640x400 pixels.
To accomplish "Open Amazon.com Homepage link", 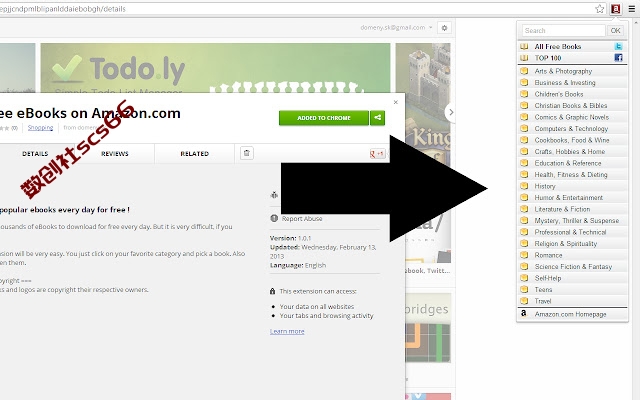I will click(x=572, y=314).
